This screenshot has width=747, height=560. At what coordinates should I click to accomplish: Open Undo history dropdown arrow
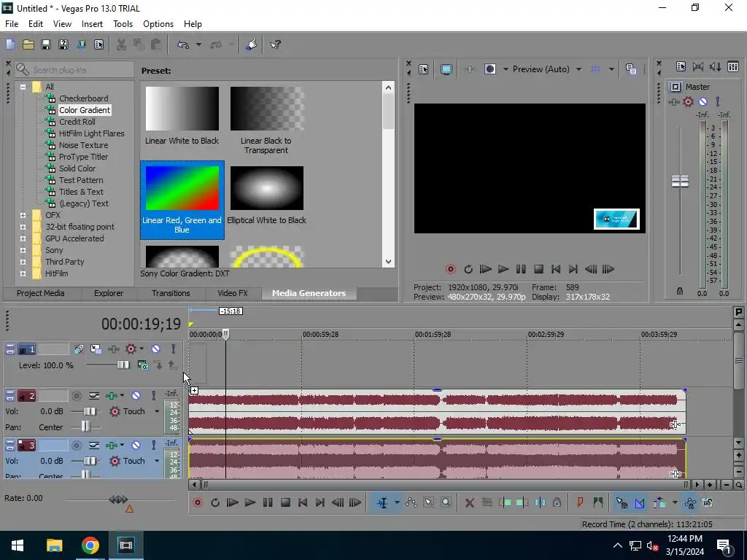point(198,44)
